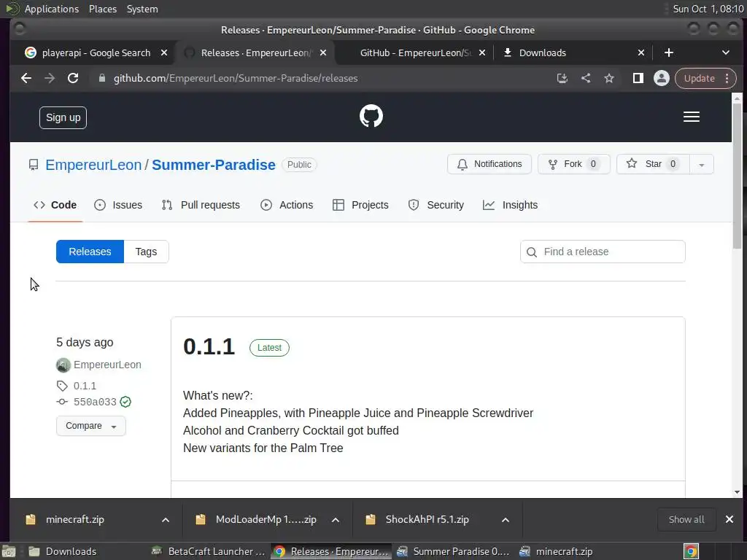Viewport: 747px width, 560px height.
Task: Open the Actions tab
Action: point(287,205)
